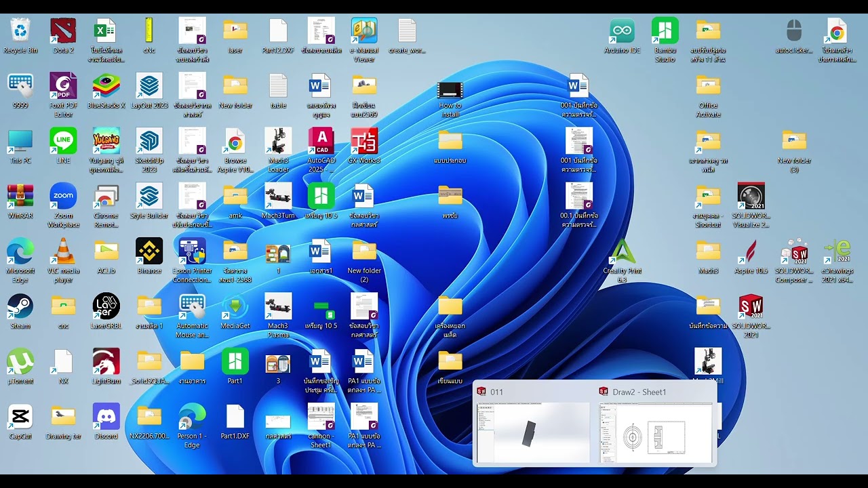868x488 pixels.
Task: Open the Binance shortcut
Action: [149, 256]
